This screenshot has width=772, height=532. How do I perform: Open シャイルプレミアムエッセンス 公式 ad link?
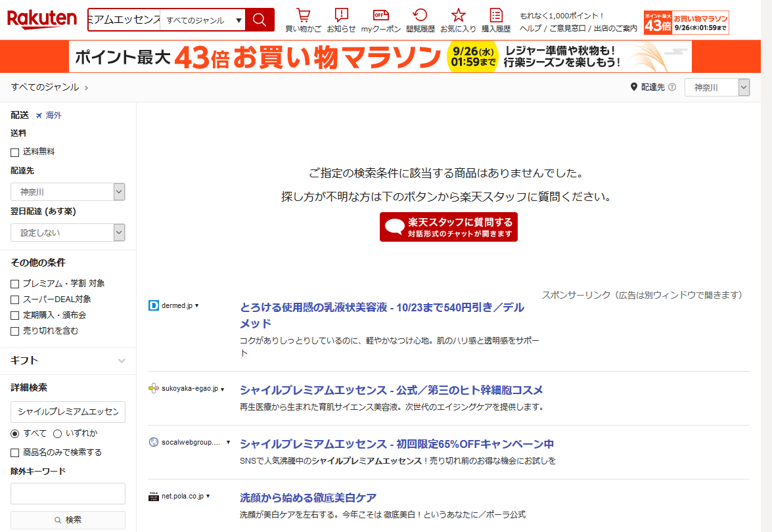tap(392, 390)
